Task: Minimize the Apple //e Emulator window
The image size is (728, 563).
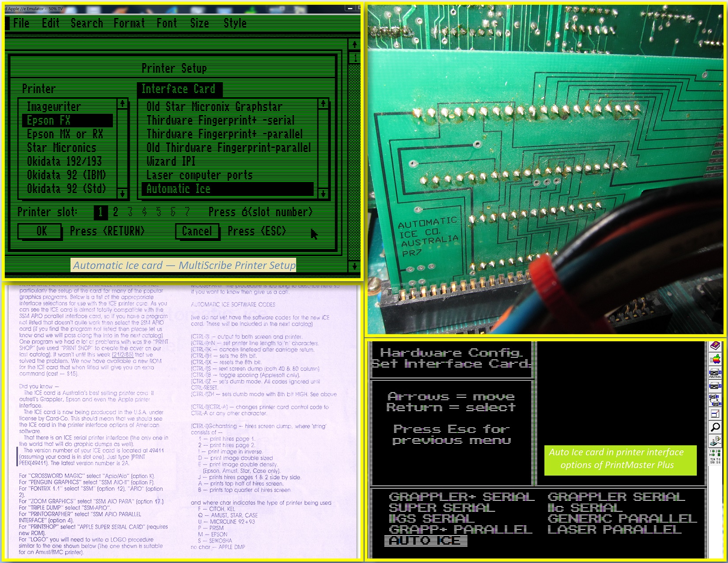Action: coord(350,8)
